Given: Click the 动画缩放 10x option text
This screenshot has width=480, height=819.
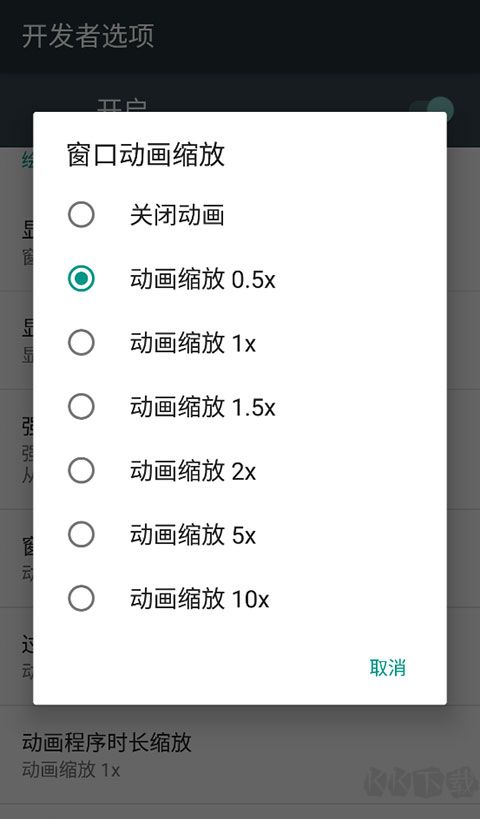Looking at the screenshot, I should coord(200,599).
